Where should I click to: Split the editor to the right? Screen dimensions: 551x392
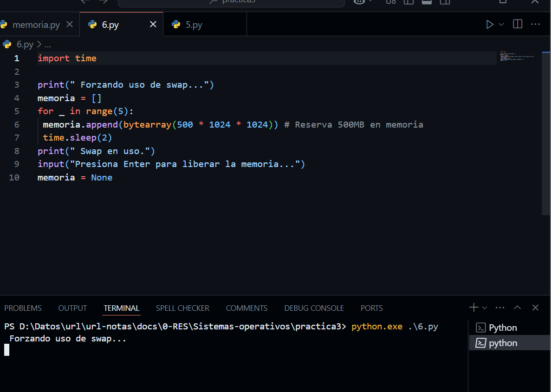point(518,24)
